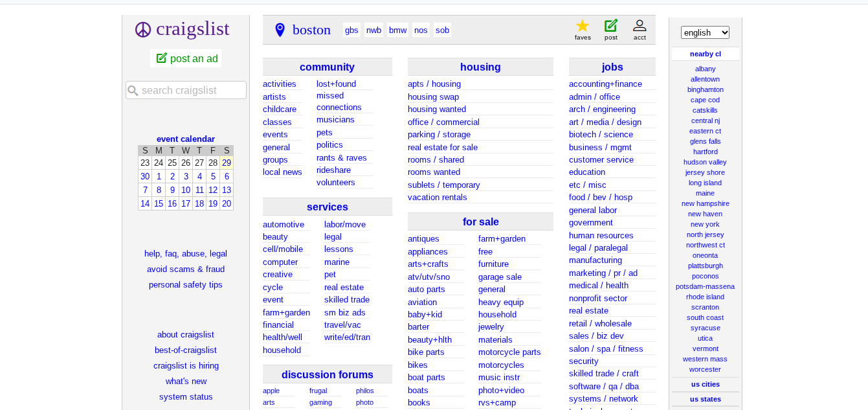This screenshot has width=868, height=410.
Task: Select day 29 in event calendar
Action: coord(227,163)
